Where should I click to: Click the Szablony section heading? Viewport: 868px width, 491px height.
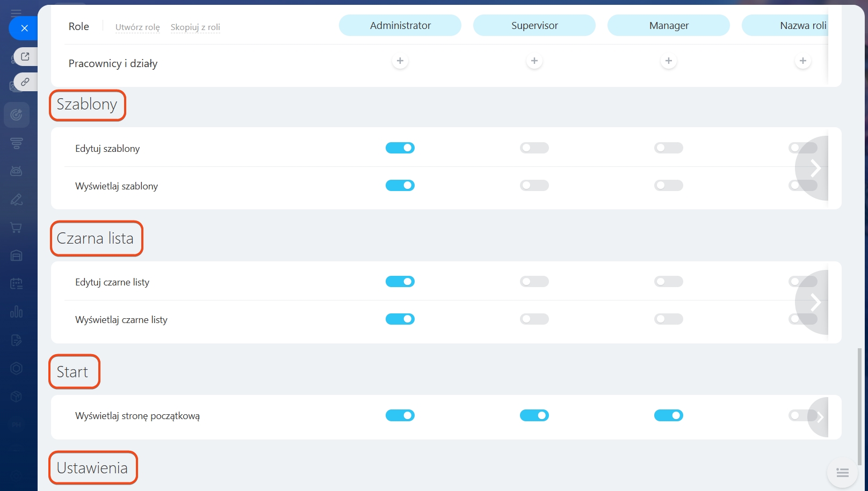[x=87, y=104]
